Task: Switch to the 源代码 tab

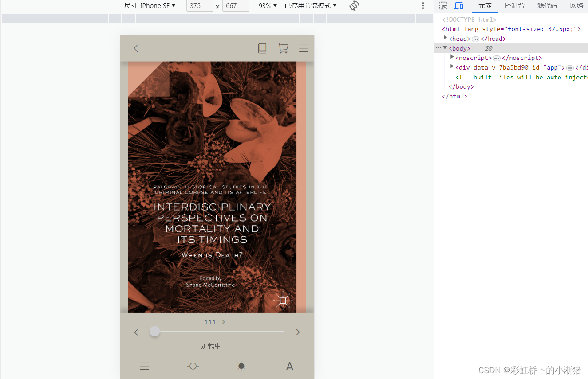Action: click(x=547, y=6)
